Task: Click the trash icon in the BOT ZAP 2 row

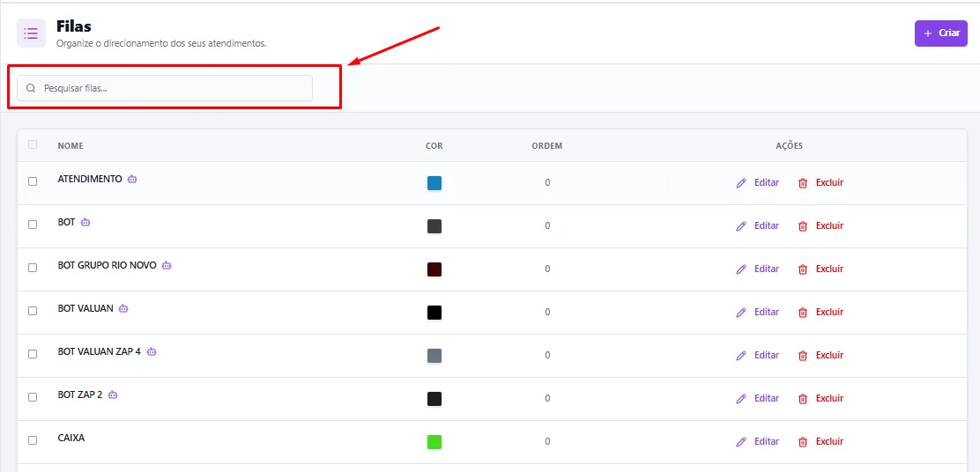Action: click(803, 398)
